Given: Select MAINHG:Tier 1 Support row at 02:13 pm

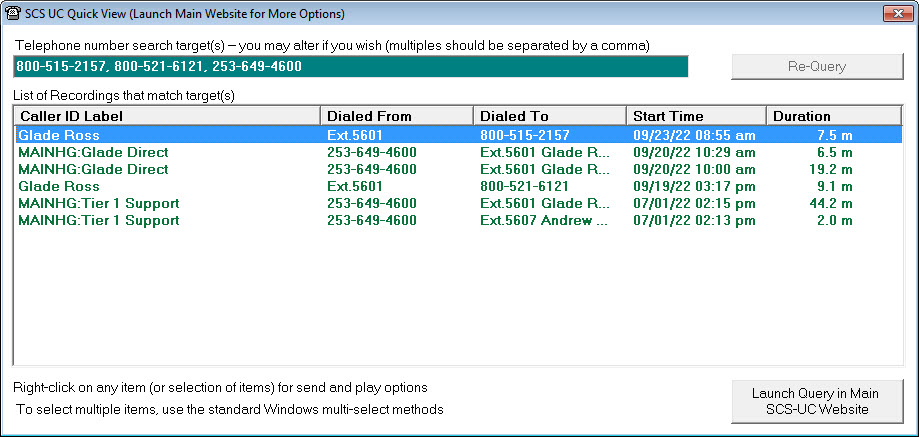Looking at the screenshot, I should click(x=458, y=220).
